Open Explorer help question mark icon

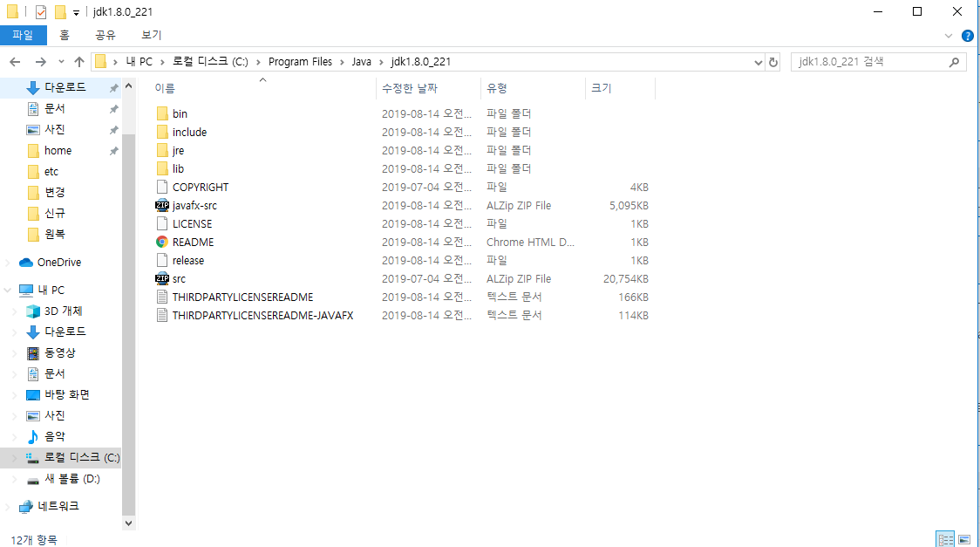pyautogui.click(x=968, y=36)
